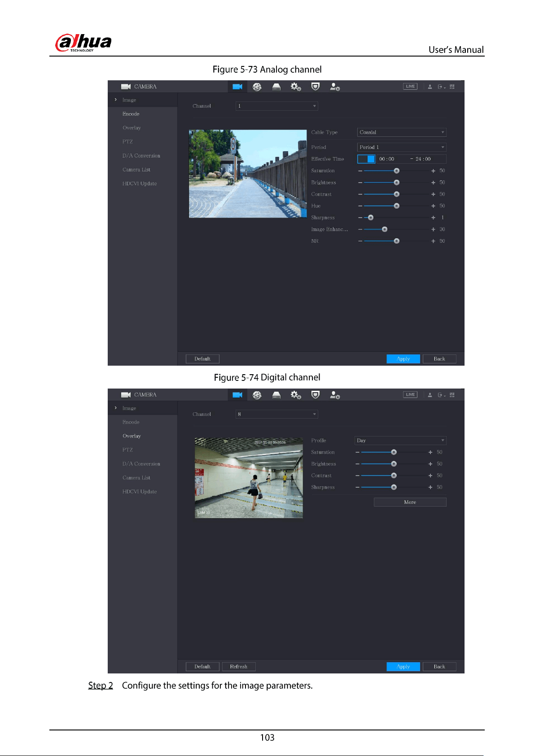Select Encode in the Analog channel sidebar
Image resolution: width=535 pixels, height=756 pixels.
click(131, 114)
